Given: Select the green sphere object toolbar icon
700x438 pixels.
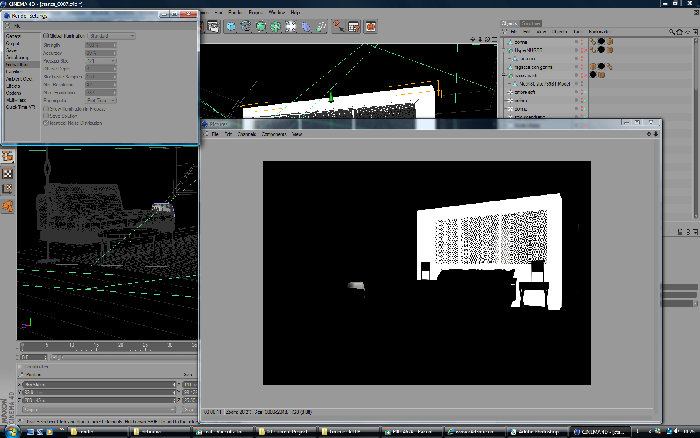Looking at the screenshot, I should [x=261, y=27].
